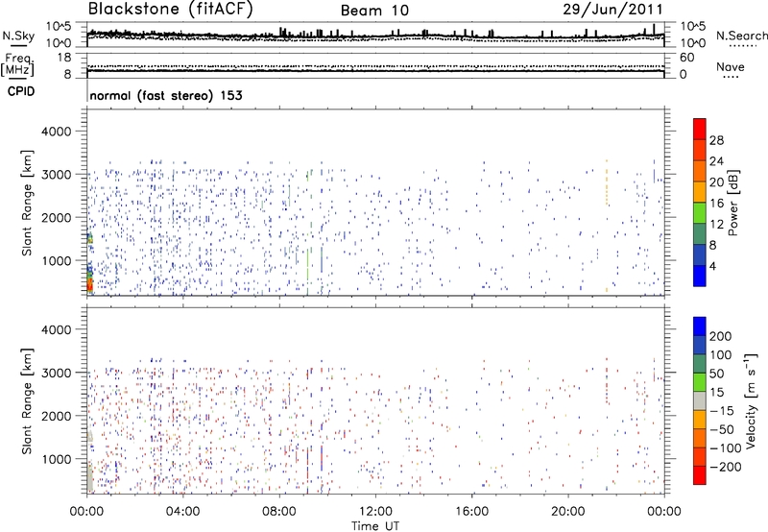Click the 'N.Sky' legend label
The image size is (768, 532).
(18, 36)
